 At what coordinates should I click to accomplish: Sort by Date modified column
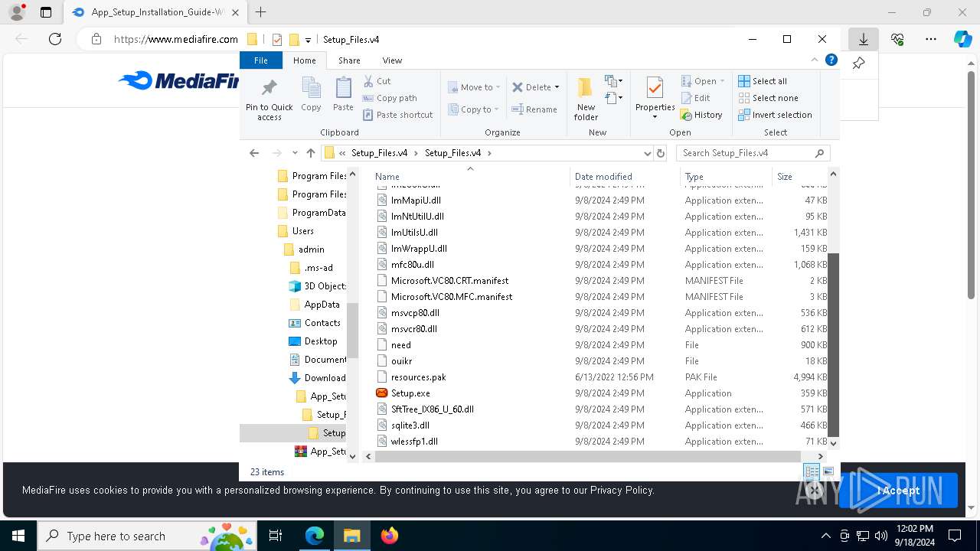click(603, 177)
